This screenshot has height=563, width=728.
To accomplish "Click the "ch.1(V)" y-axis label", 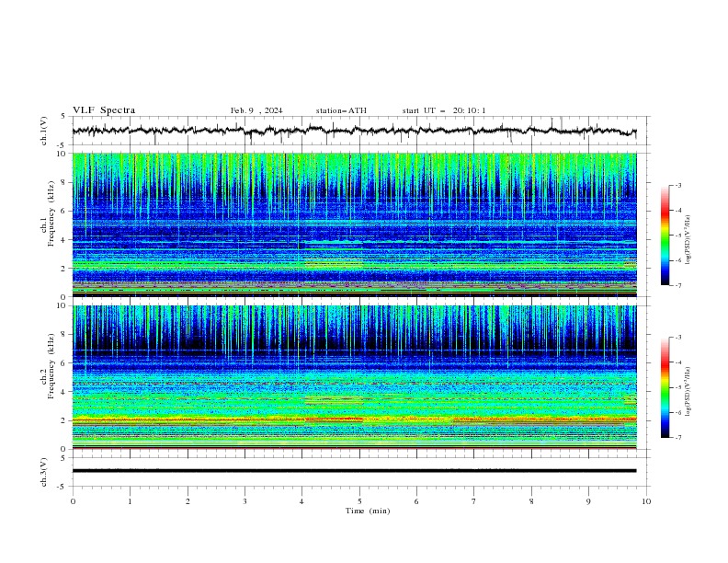I will click(x=43, y=131).
